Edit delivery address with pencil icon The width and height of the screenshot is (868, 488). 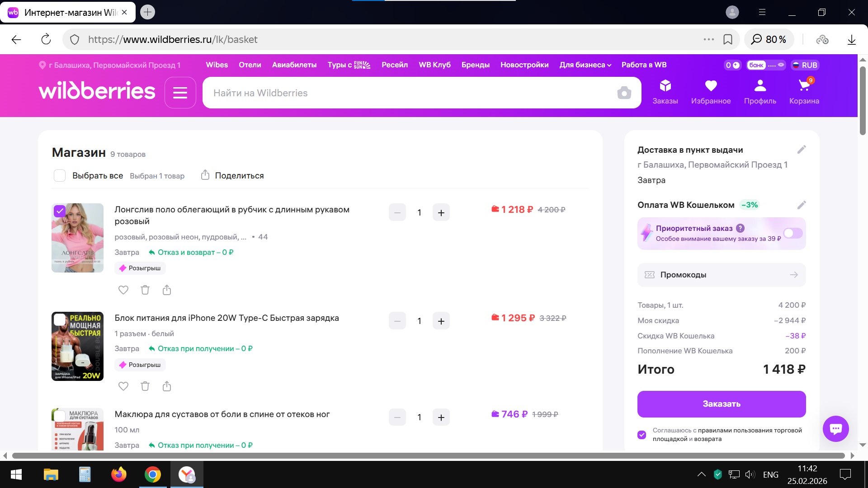tap(802, 150)
